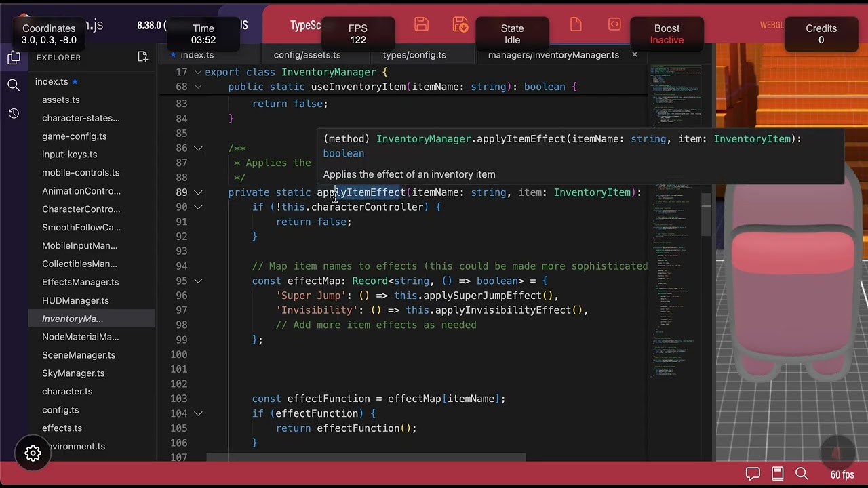This screenshot has width=868, height=488.
Task: Click the applyItemEffect method name on line 89
Action: [361, 192]
